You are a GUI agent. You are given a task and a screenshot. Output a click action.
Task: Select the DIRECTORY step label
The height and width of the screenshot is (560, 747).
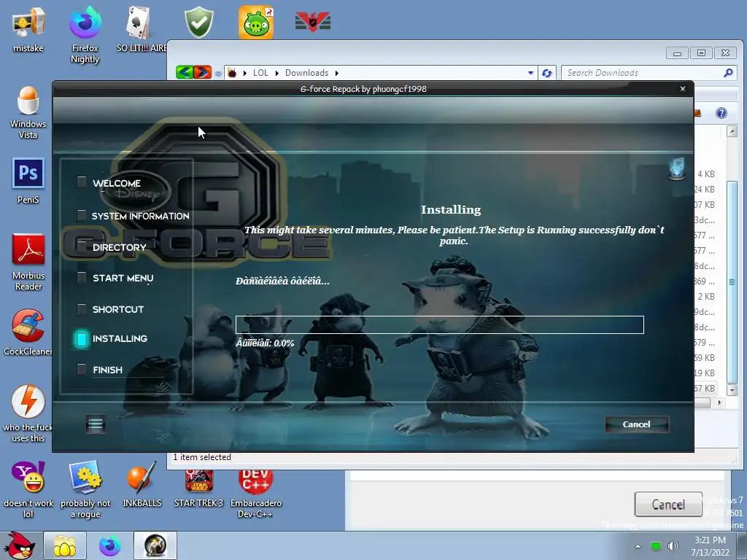(x=119, y=248)
